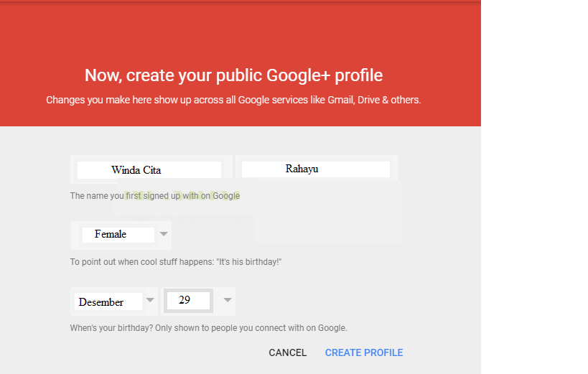Image resolution: width=588 pixels, height=374 pixels.
Task: Click the CREATE PROFILE button
Action: tap(364, 352)
